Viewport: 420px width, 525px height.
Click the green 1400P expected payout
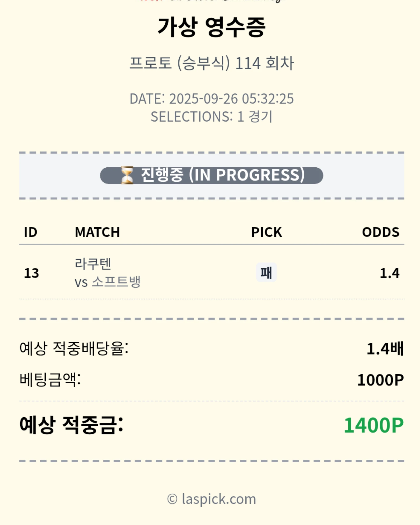pos(373,425)
